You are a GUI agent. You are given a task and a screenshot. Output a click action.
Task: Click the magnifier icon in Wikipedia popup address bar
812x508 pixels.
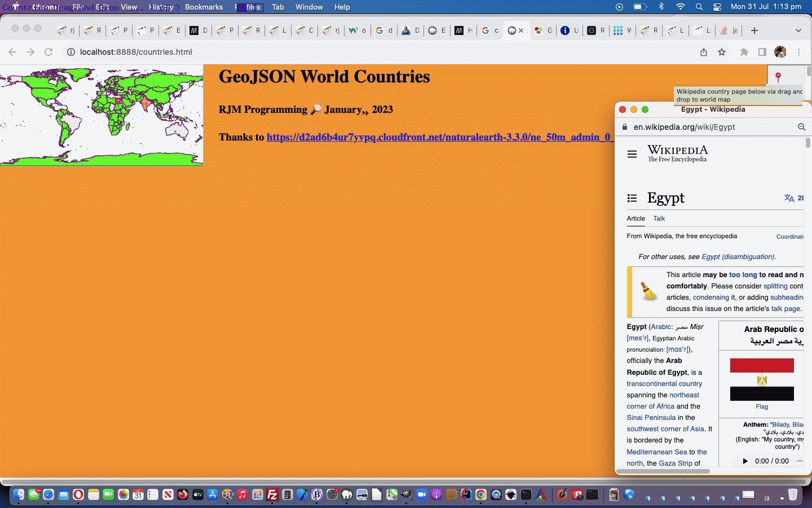pos(801,127)
